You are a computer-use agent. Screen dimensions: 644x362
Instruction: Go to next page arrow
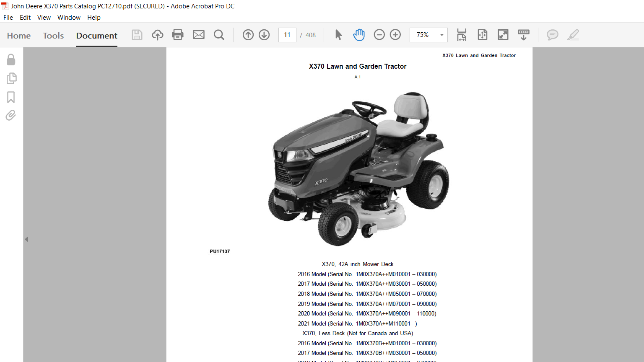[x=264, y=35]
